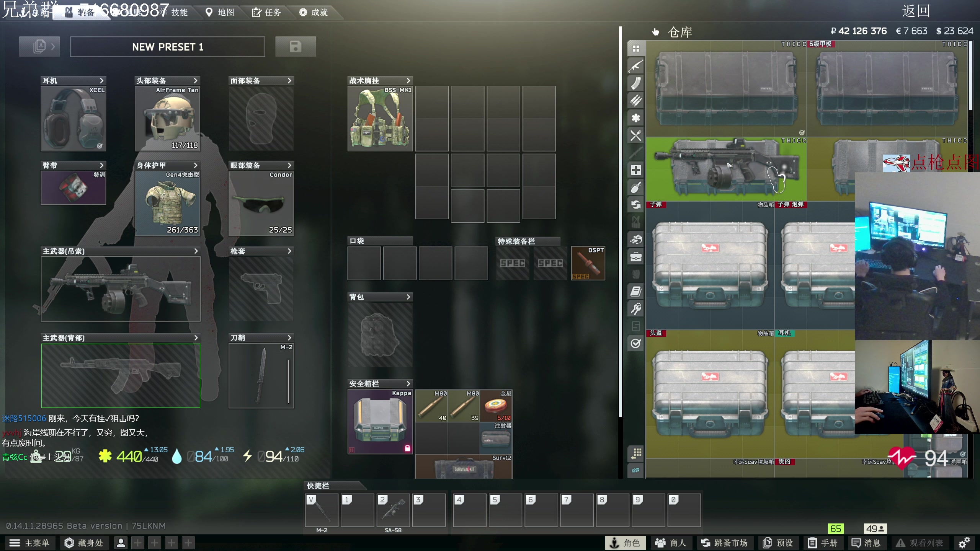Select the XCEL headset item
Image resolution: width=980 pixels, height=551 pixels.
73,119
